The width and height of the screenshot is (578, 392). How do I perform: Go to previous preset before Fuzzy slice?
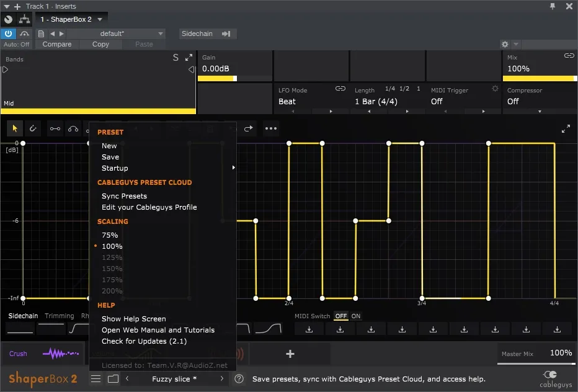(x=127, y=378)
